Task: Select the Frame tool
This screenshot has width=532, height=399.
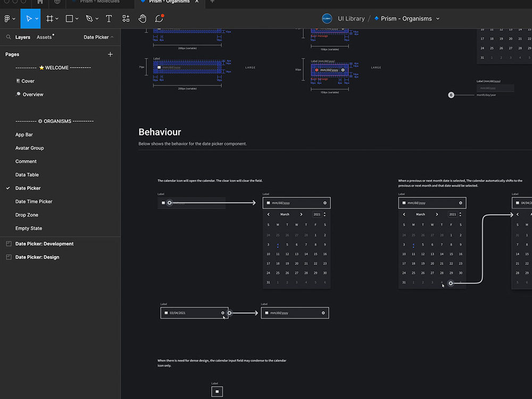Action: point(49,19)
